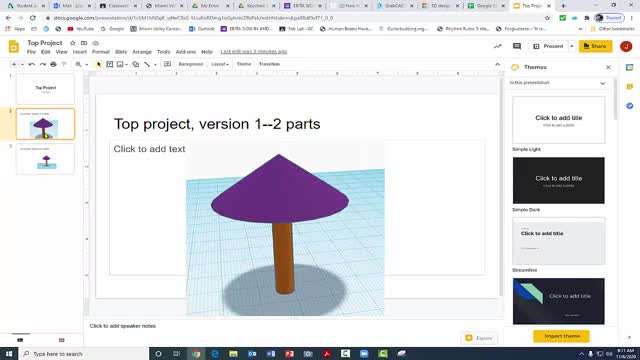Click the print icon
The height and width of the screenshot is (360, 640).
coord(53,64)
